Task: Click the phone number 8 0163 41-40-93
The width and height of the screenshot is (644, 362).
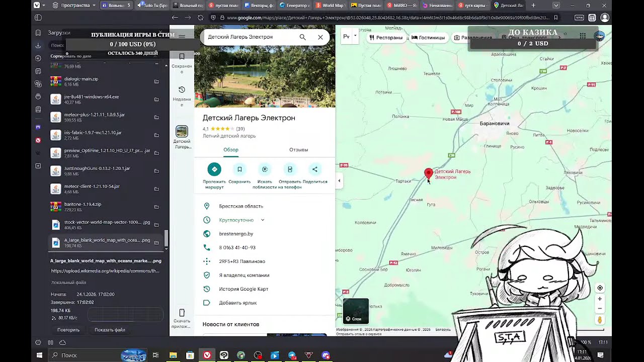Action: [x=237, y=247]
